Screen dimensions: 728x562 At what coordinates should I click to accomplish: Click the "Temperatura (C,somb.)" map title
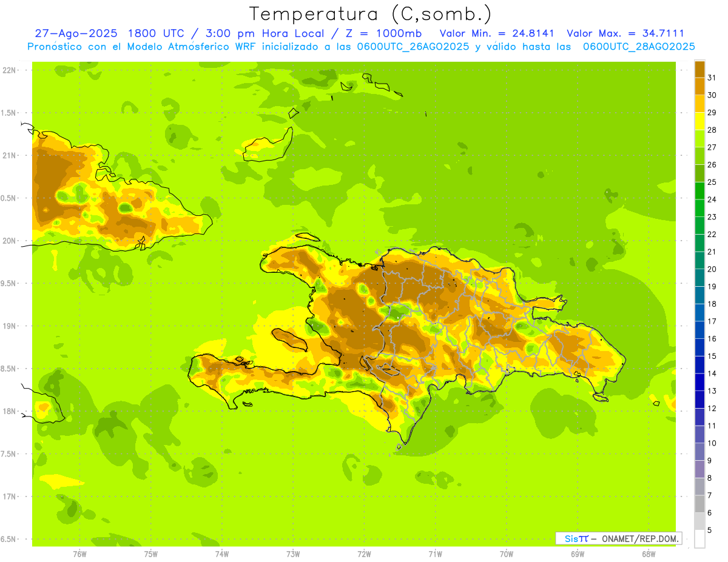coord(370,14)
